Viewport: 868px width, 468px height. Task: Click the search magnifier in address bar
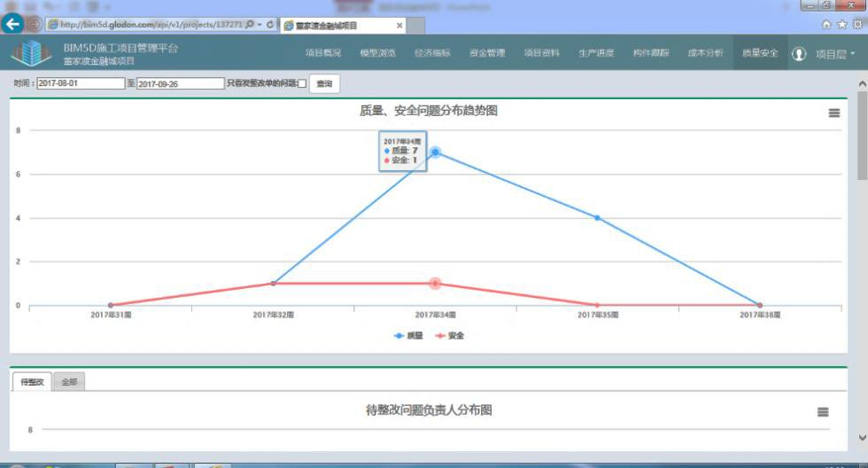pos(250,24)
